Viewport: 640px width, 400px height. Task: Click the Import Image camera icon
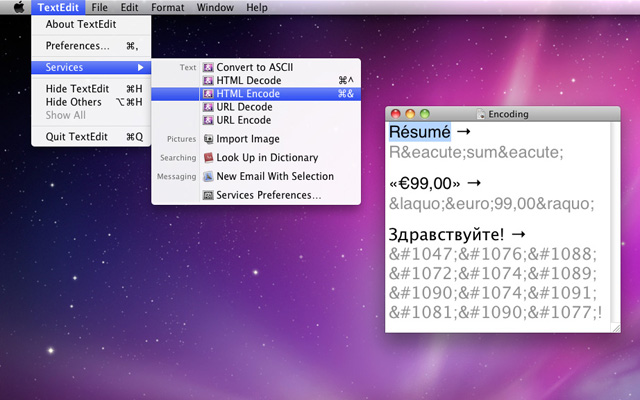coord(208,139)
